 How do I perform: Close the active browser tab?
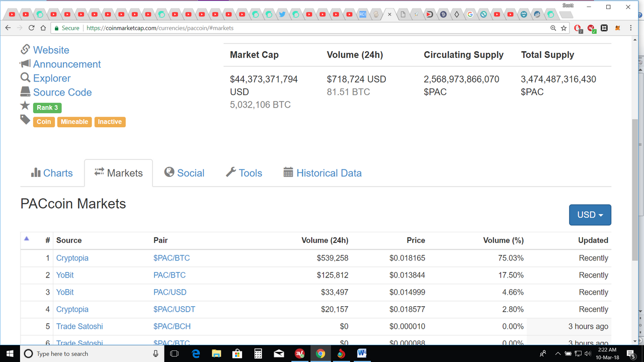[389, 15]
